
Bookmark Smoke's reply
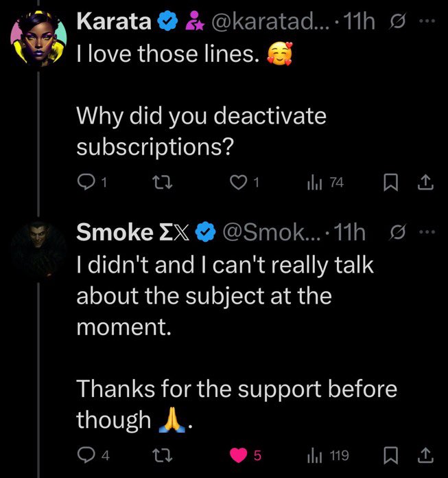391,455
